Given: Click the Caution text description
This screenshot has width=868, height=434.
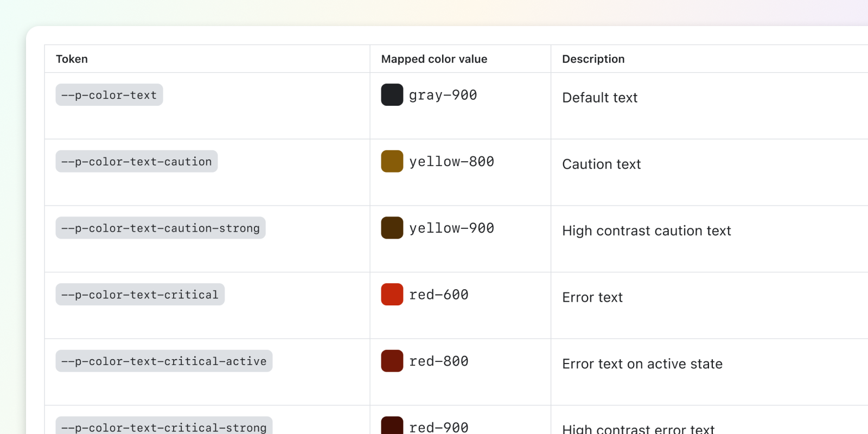Looking at the screenshot, I should click(601, 164).
